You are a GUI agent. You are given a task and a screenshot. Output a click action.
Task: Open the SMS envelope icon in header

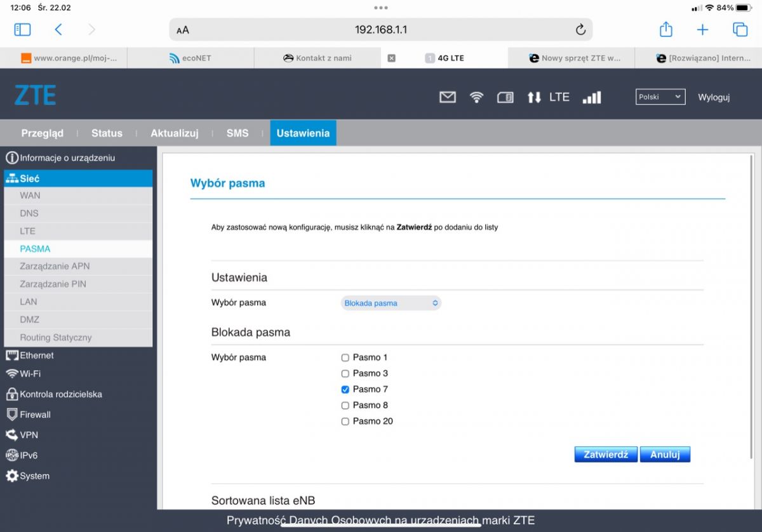point(448,97)
